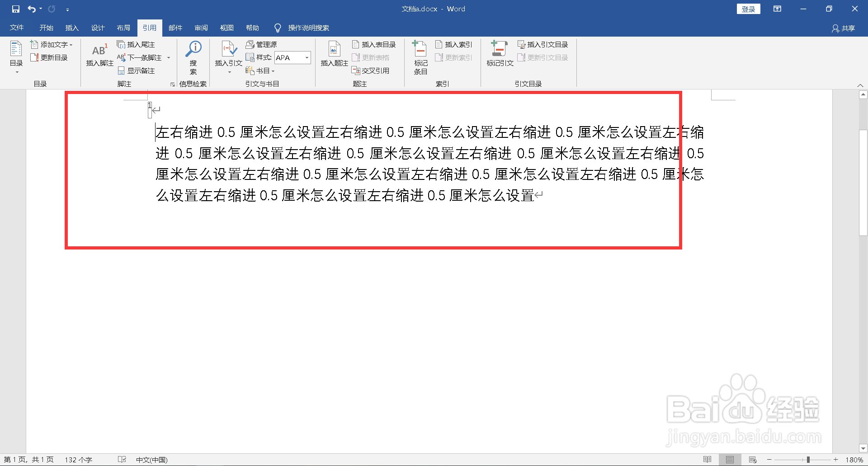Click 插入引文目录
The width and height of the screenshot is (868, 466).
click(x=543, y=44)
